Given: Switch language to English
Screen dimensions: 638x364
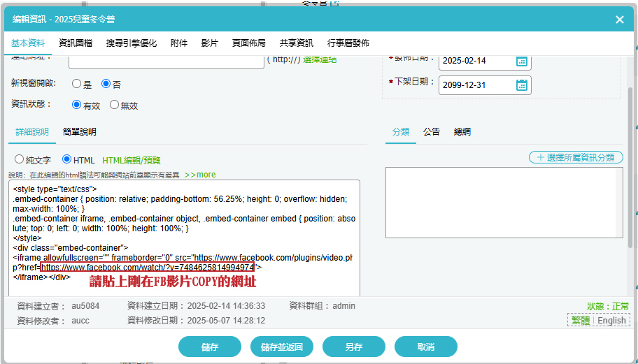Looking at the screenshot, I should click(611, 320).
